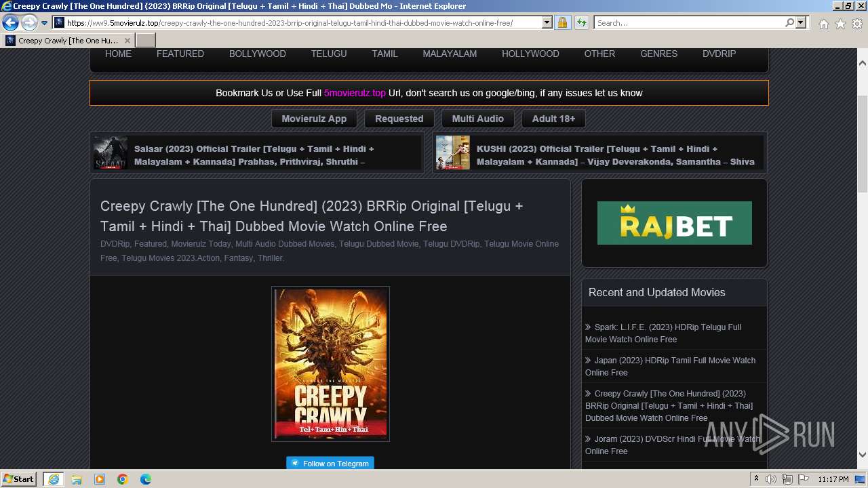868x488 pixels.
Task: Go to the browser Home icon
Action: point(823,24)
